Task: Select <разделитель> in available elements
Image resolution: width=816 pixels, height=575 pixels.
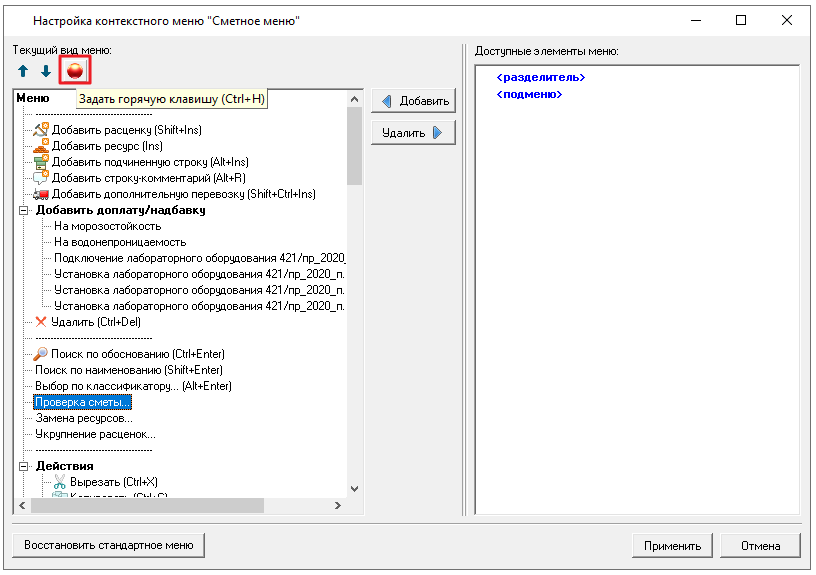Action: [540, 77]
